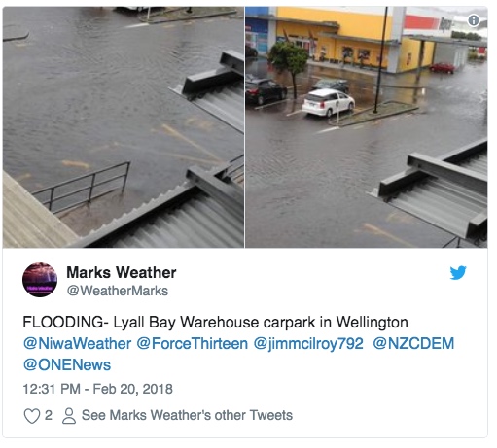The image size is (497, 448).
Task: Open the right photo showing yellow building
Action: click(x=367, y=127)
